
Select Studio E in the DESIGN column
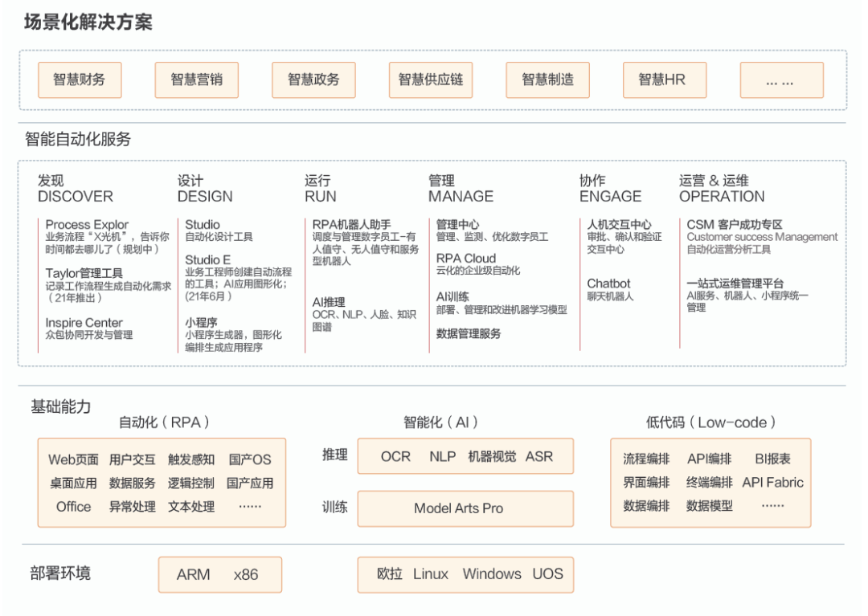click(x=207, y=260)
